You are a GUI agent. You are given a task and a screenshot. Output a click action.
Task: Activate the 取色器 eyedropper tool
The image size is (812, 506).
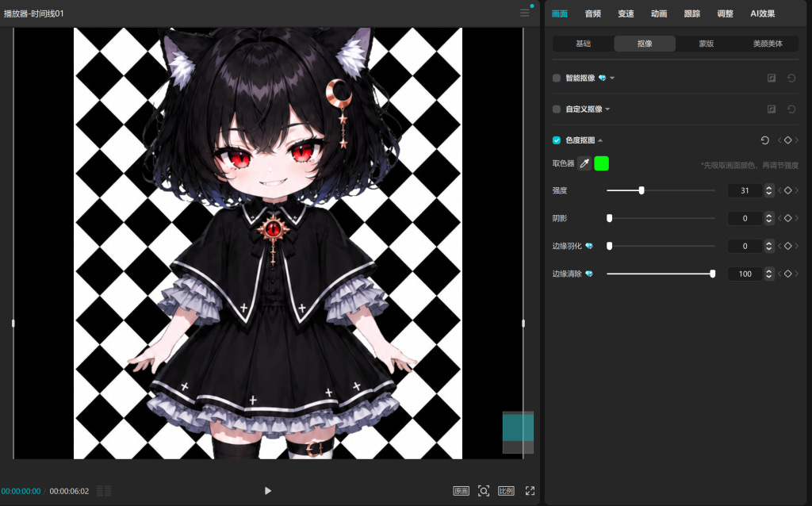pyautogui.click(x=584, y=163)
